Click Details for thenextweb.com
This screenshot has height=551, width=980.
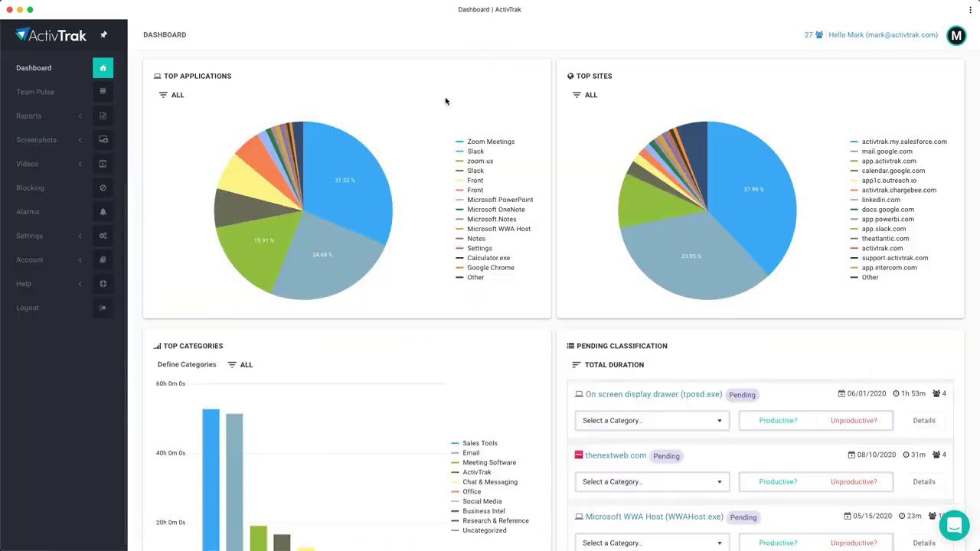pos(924,482)
